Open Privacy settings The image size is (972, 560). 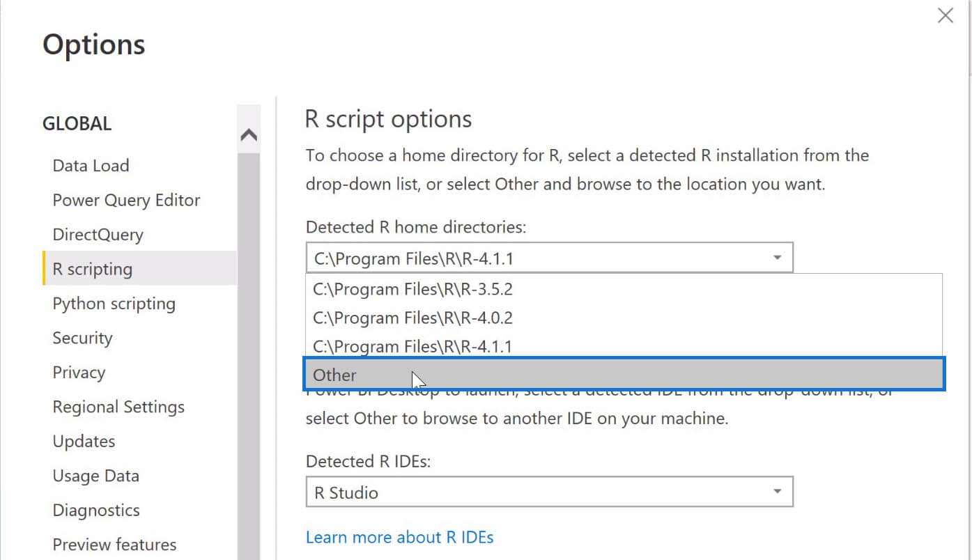[x=79, y=373]
